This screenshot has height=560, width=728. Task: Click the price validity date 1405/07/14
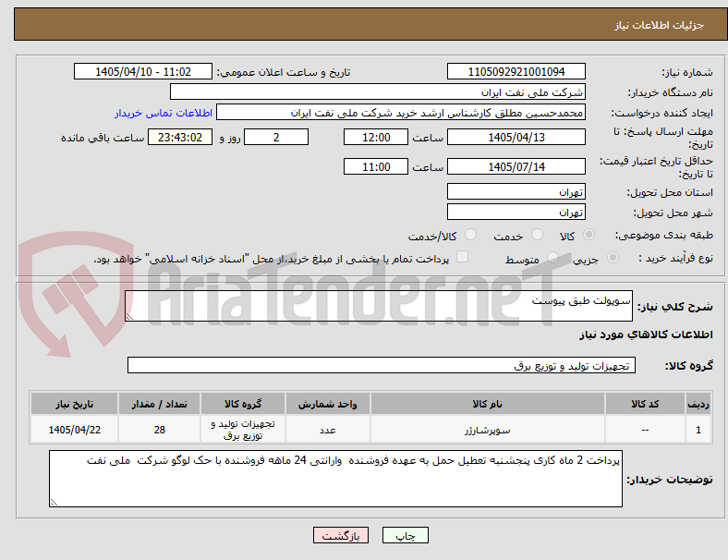tap(516, 166)
